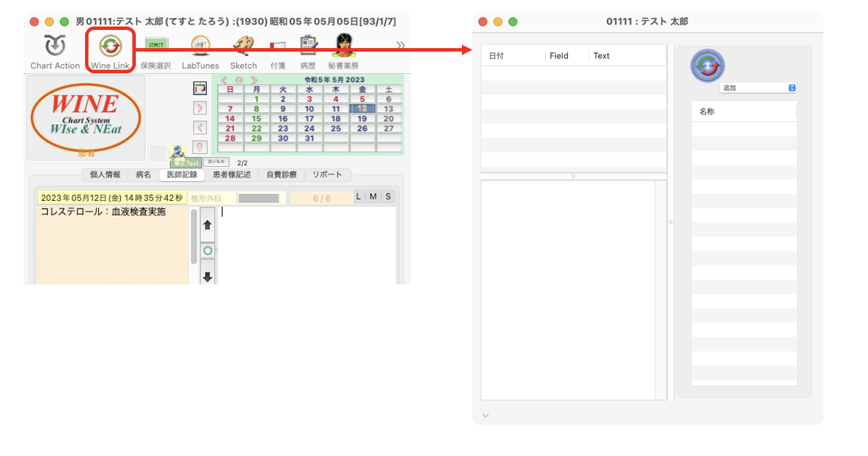868x456 pixels.
Task: Switch to the 患者様記述 tab
Action: pyautogui.click(x=231, y=175)
